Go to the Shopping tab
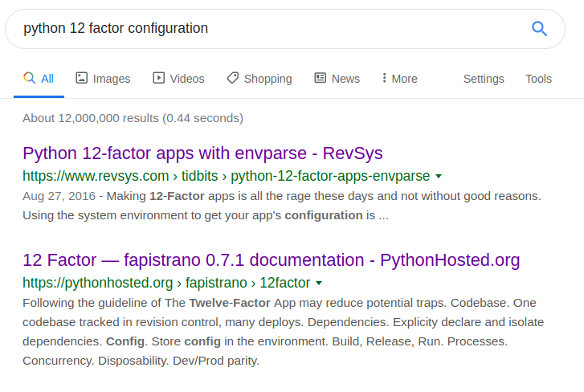Image resolution: width=584 pixels, height=392 pixels. coord(259,79)
